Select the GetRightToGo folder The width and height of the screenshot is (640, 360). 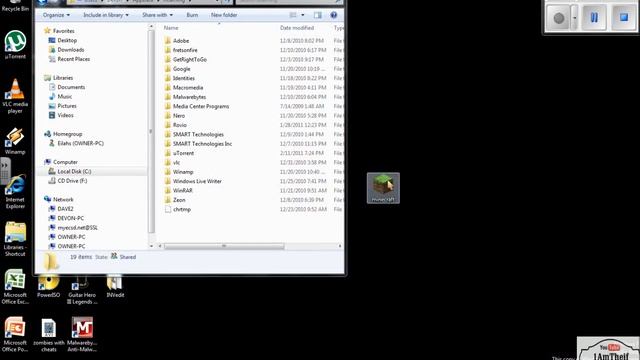[x=190, y=60]
